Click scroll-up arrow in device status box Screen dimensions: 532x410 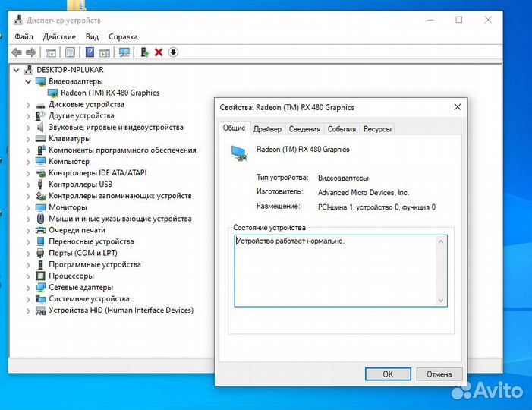point(441,241)
